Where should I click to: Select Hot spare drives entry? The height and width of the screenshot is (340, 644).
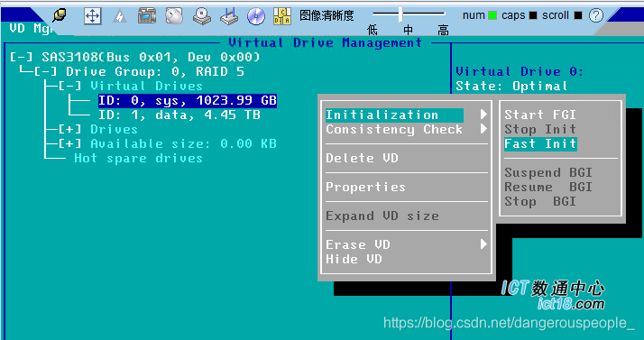click(x=138, y=159)
